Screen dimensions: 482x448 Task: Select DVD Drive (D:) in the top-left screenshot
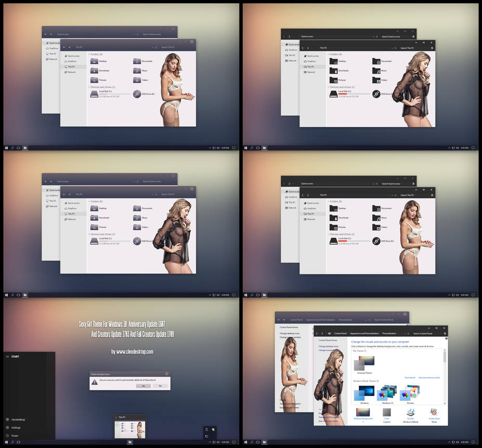pos(144,94)
